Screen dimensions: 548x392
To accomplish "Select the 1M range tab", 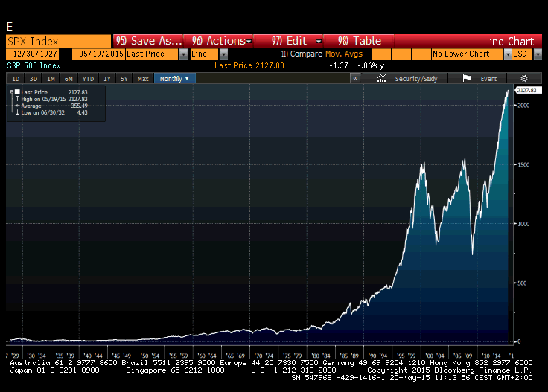I will click(x=51, y=79).
